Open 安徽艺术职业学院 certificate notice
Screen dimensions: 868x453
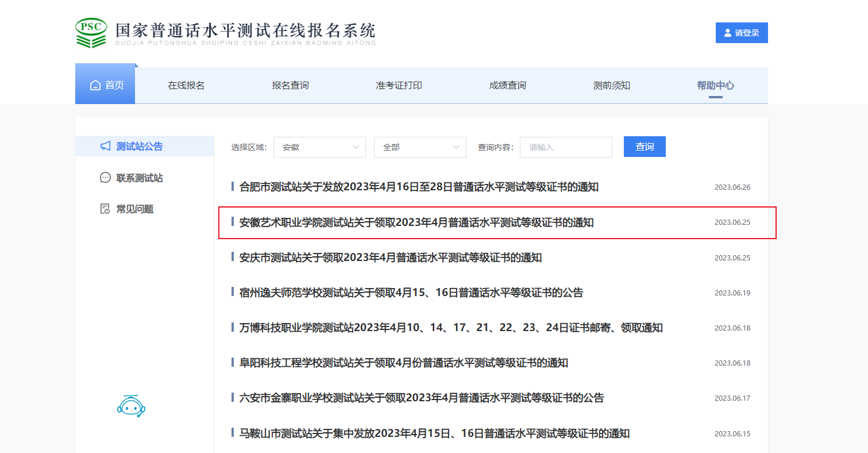pos(416,222)
